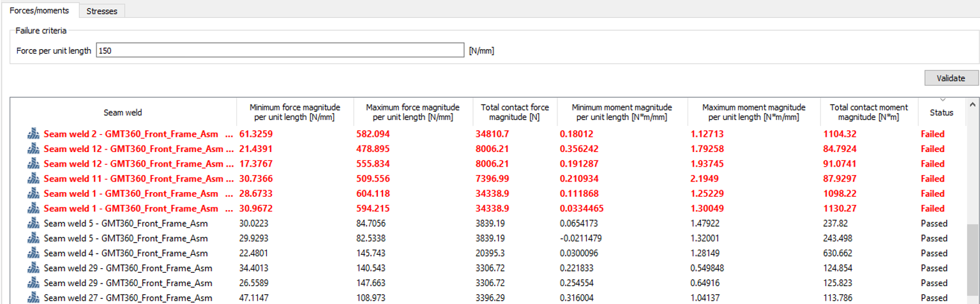Click icon of Seam weld 1 row with 594.215

coord(33,208)
